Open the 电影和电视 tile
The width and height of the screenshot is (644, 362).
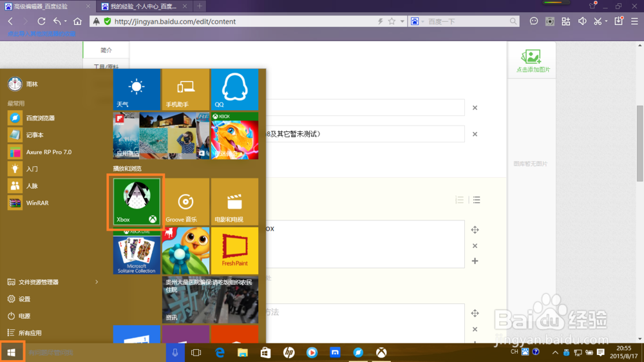(234, 202)
